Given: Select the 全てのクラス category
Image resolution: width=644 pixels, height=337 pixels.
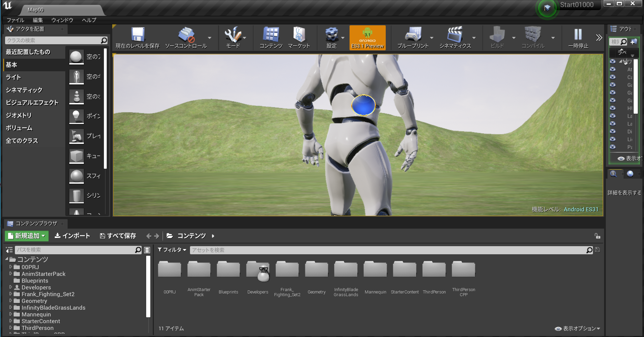Looking at the screenshot, I should [x=34, y=141].
